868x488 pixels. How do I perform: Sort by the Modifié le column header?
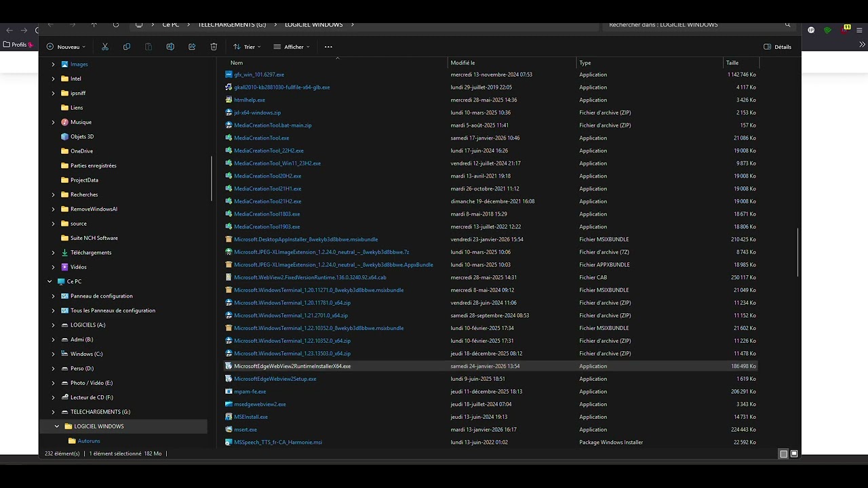click(462, 62)
